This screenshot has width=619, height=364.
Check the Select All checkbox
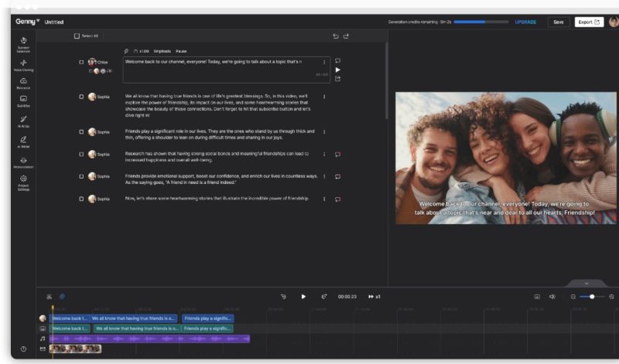(x=77, y=36)
